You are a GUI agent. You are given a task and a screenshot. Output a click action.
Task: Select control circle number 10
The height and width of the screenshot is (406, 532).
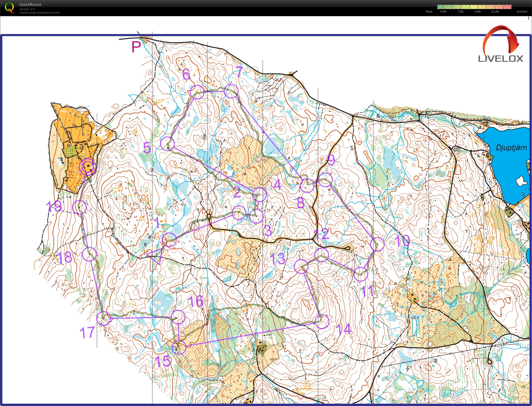pos(377,244)
